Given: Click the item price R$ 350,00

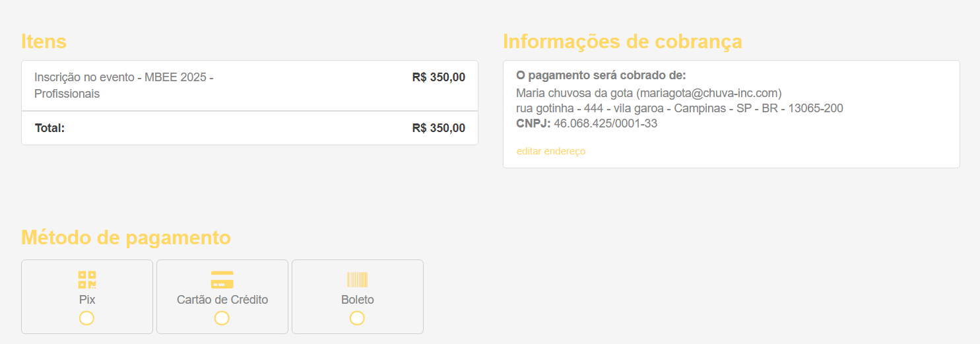Looking at the screenshot, I should tap(439, 77).
